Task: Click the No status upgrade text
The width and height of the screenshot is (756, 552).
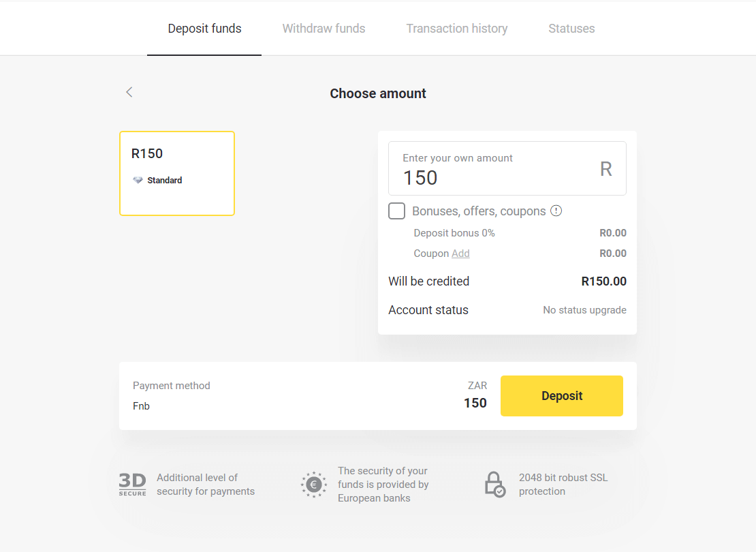Action: tap(584, 310)
